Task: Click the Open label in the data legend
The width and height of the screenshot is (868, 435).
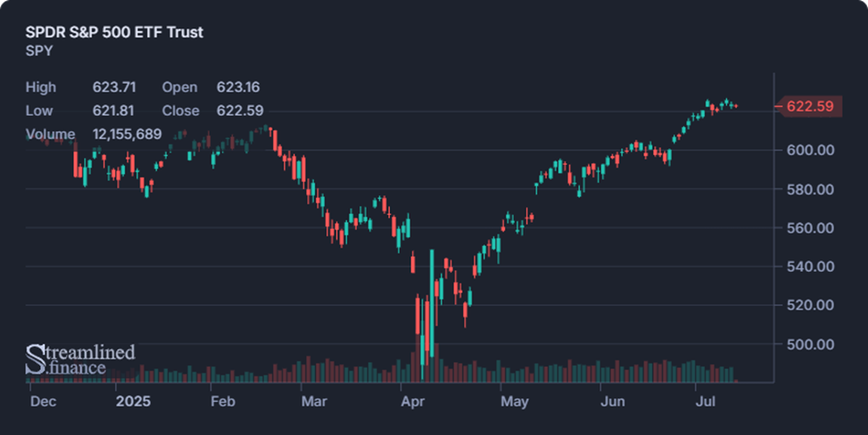Action: [x=179, y=87]
